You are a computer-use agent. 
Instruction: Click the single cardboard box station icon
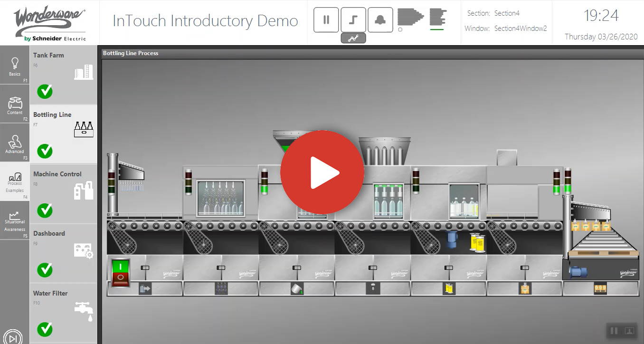pyautogui.click(x=525, y=288)
